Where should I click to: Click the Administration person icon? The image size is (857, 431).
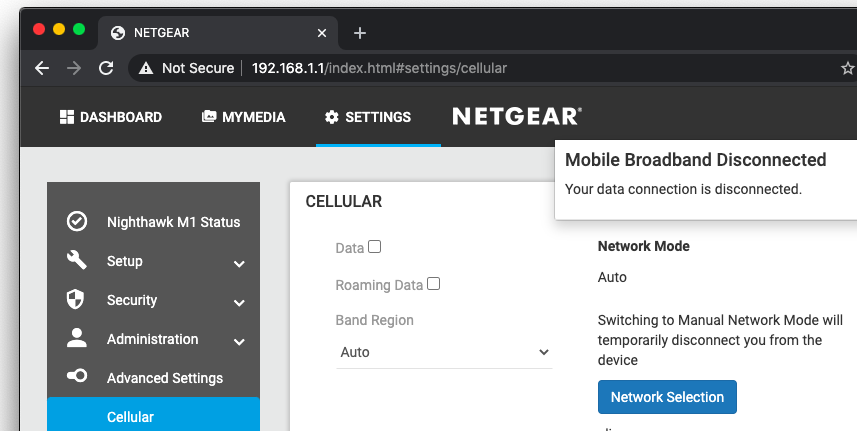77,338
